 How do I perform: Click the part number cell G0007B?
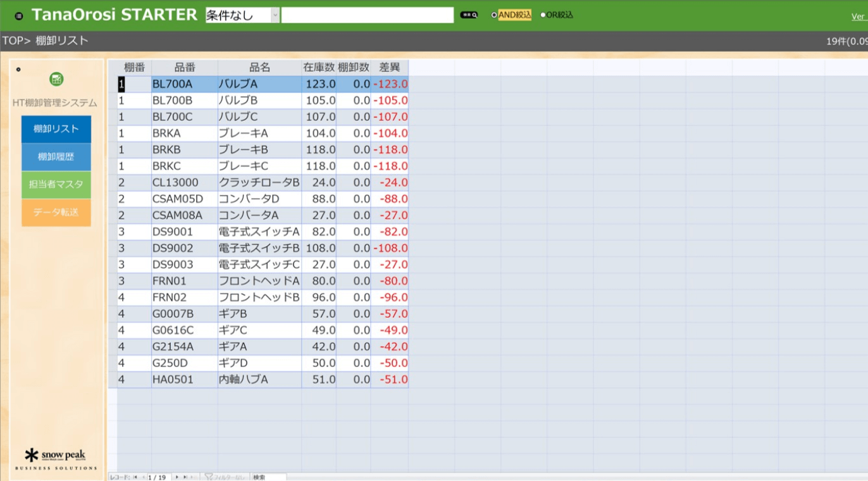click(x=185, y=314)
